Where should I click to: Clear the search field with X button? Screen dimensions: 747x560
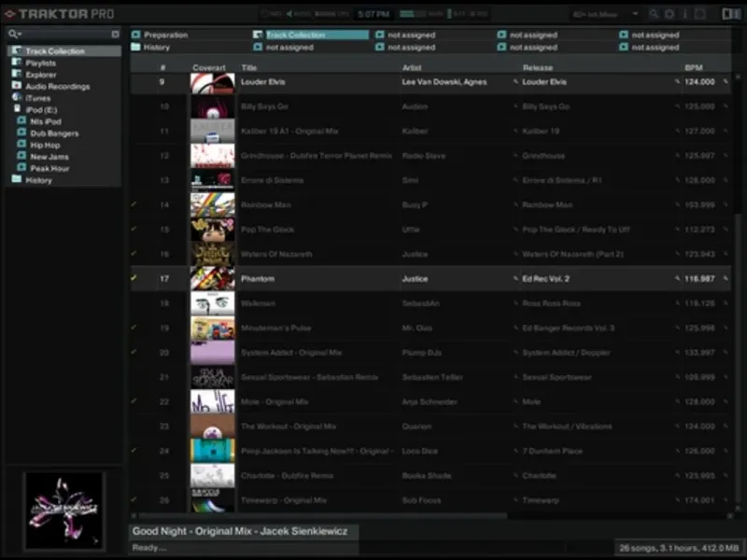115,35
